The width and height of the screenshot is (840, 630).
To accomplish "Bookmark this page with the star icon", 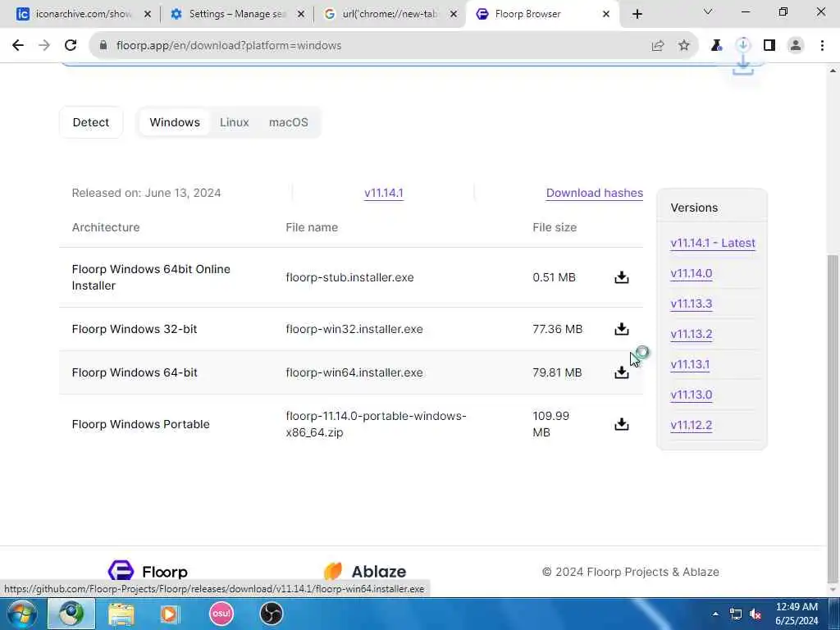I will coord(683,46).
